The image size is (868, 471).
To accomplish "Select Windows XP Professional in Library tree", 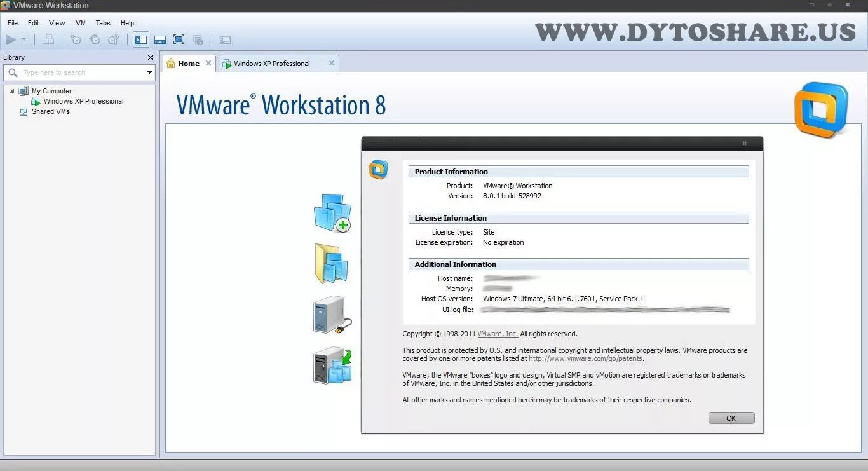I will point(83,101).
